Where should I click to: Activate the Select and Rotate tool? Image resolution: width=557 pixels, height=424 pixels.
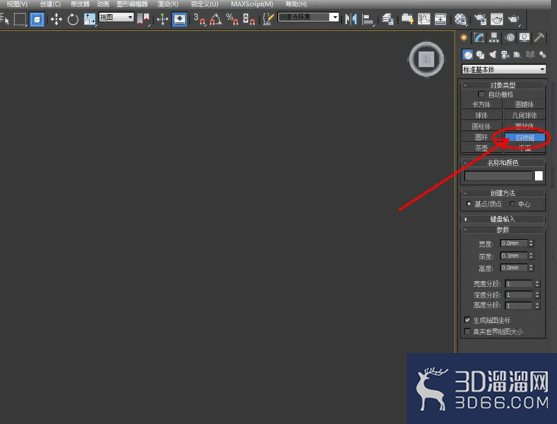pos(73,19)
